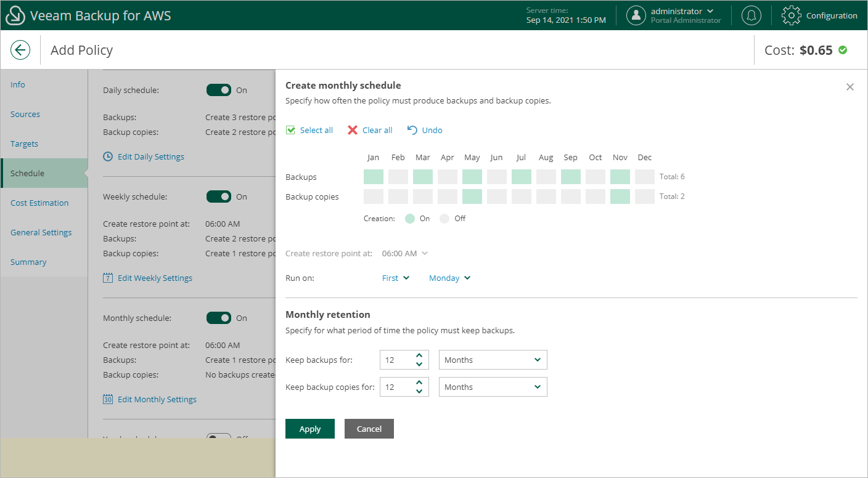Open Edit Weekly Settings link

pyautogui.click(x=155, y=278)
